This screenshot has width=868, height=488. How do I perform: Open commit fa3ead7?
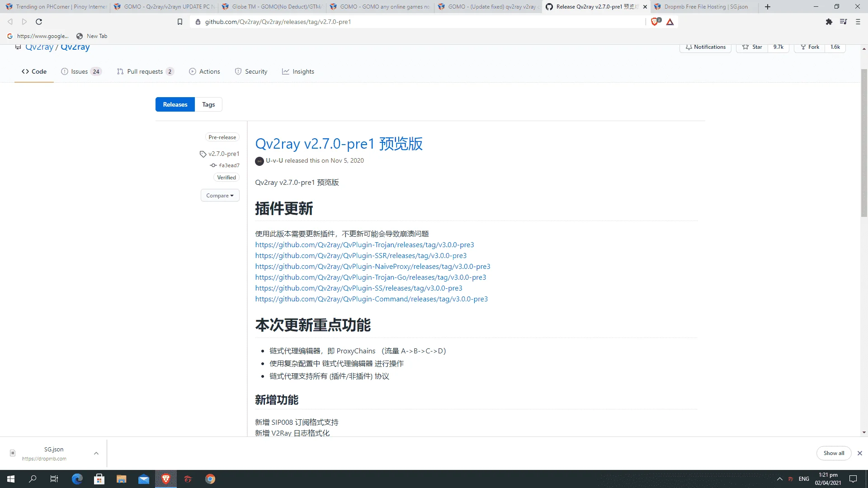click(225, 165)
